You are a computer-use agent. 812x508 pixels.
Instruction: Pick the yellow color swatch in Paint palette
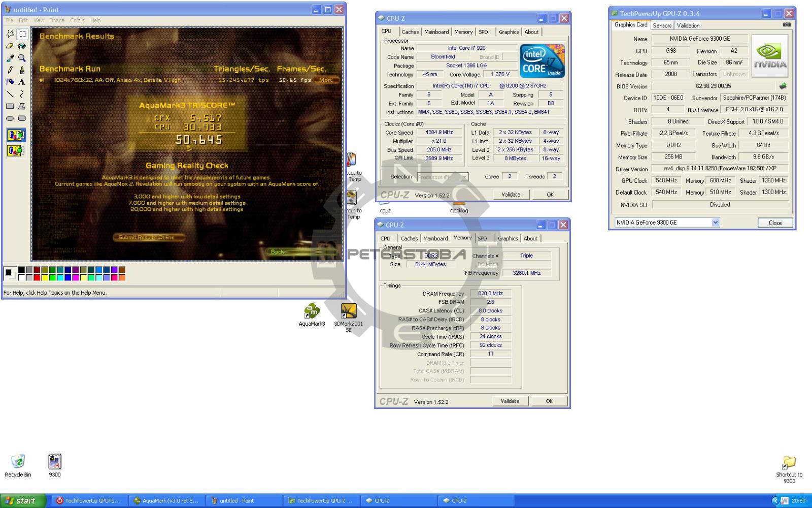point(45,277)
